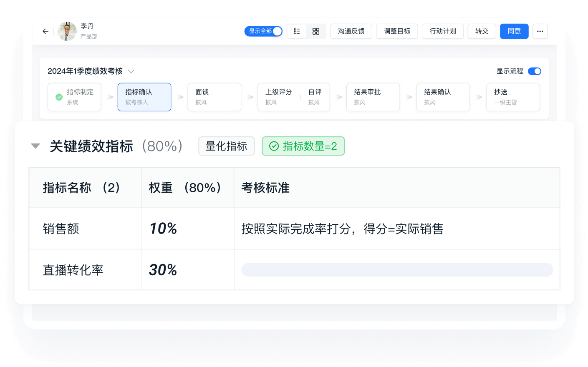588x367 pixels.
Task: Open 沟通反馈 dialog
Action: (x=351, y=31)
